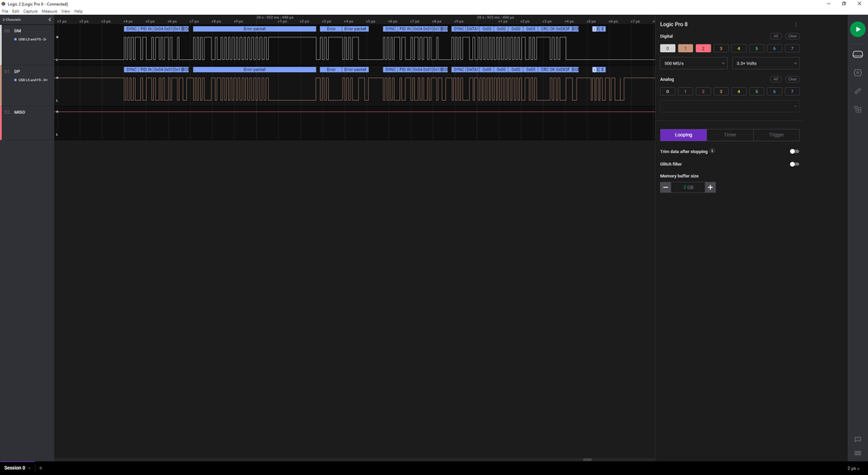The image size is (868, 475).
Task: Toggle Digital channel 2
Action: pos(703,48)
